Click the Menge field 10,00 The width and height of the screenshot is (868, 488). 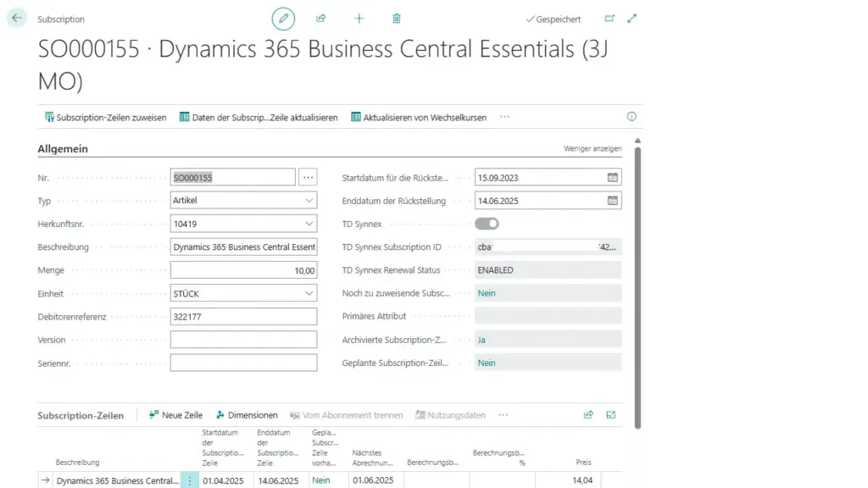pyautogui.click(x=243, y=270)
